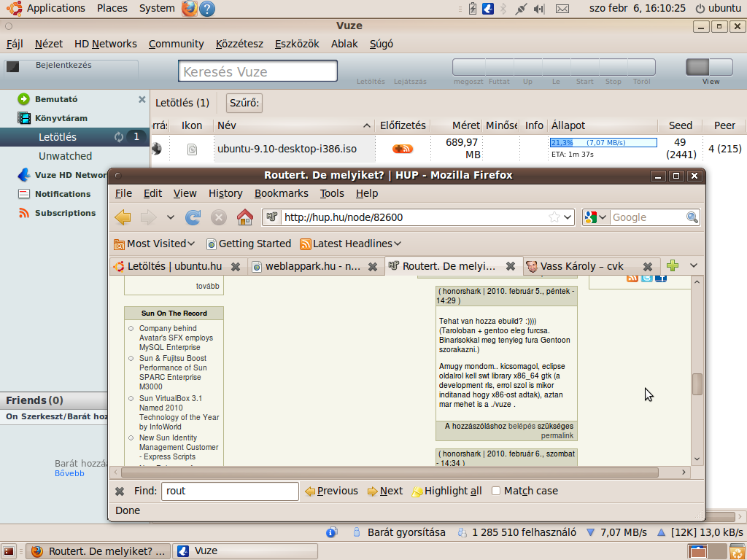This screenshot has height=560, width=747.
Task: Close the weblappark.hu tab
Action: (x=373, y=267)
